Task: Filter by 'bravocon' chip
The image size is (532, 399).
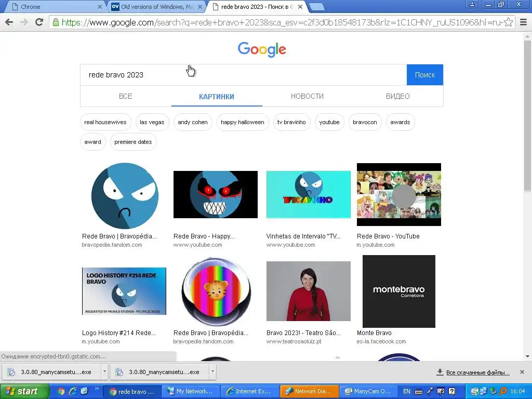Action: [x=365, y=122]
